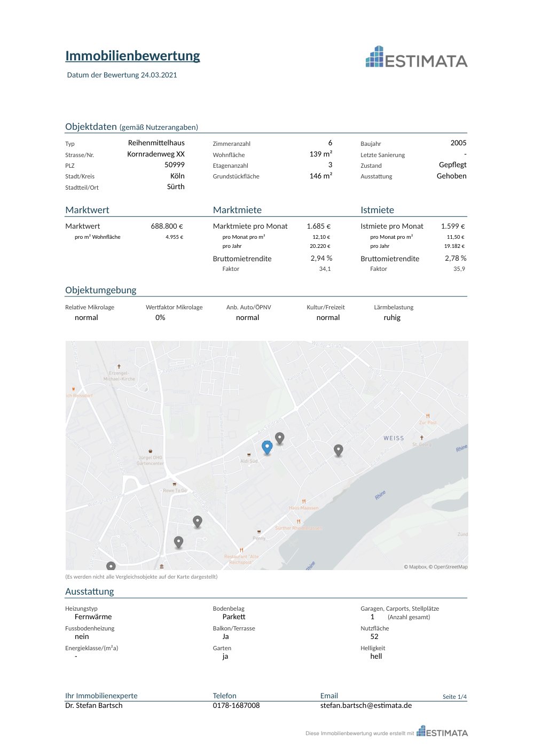Click the Rewe To Go shop icon

(175, 485)
